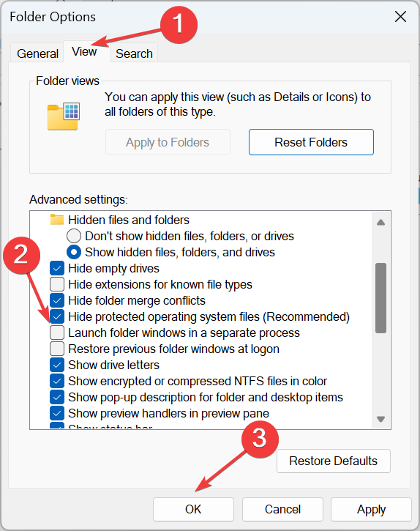Switch to the Search tab
Screen dimensions: 420x531
click(x=134, y=53)
